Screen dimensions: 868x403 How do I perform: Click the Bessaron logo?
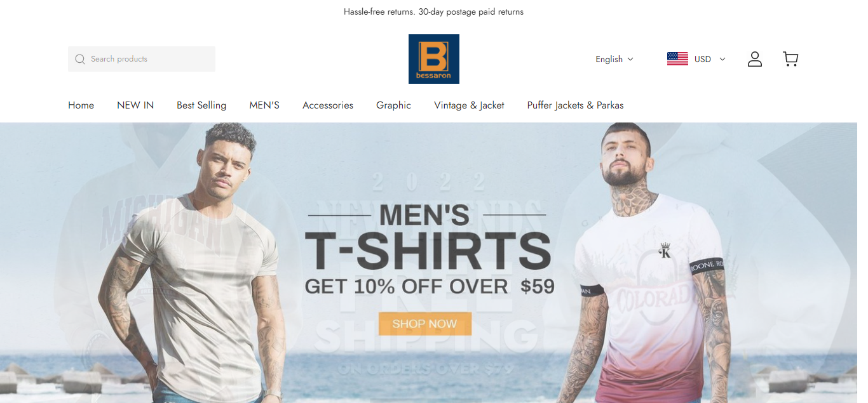click(x=434, y=59)
